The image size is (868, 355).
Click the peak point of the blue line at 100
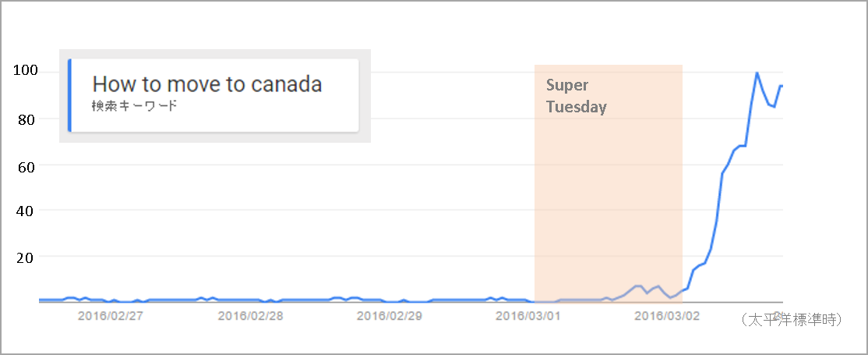coord(757,73)
